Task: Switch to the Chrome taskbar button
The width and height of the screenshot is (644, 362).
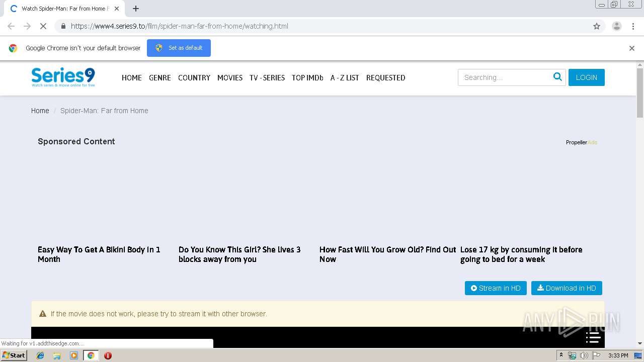Action: point(91,355)
